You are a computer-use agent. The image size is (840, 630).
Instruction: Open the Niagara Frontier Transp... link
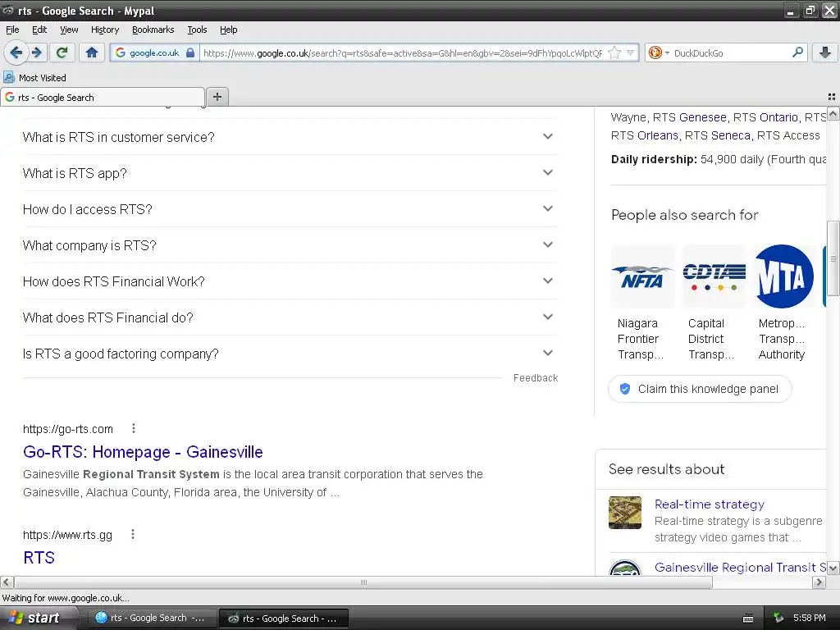[641, 339]
